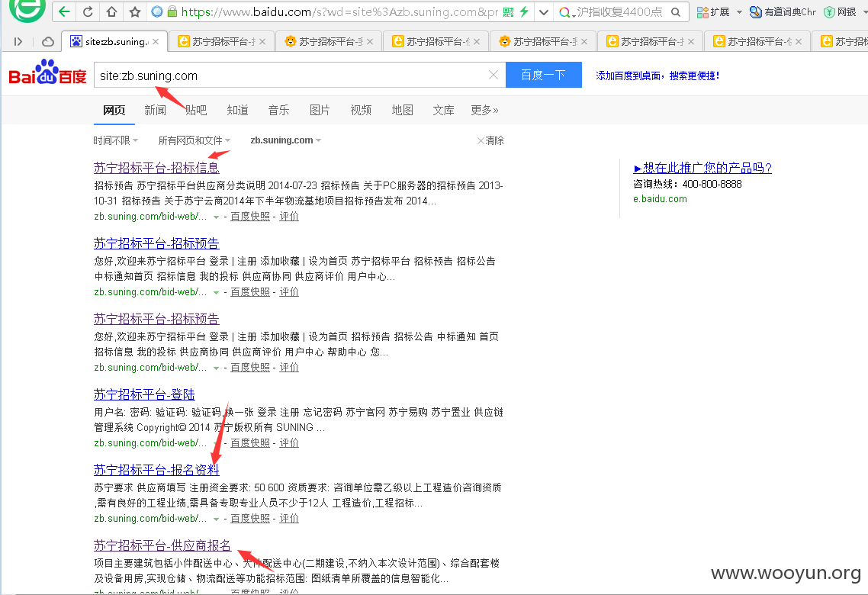Expand URL arrow under 招标信息 result
The image size is (868, 595).
pyautogui.click(x=216, y=217)
